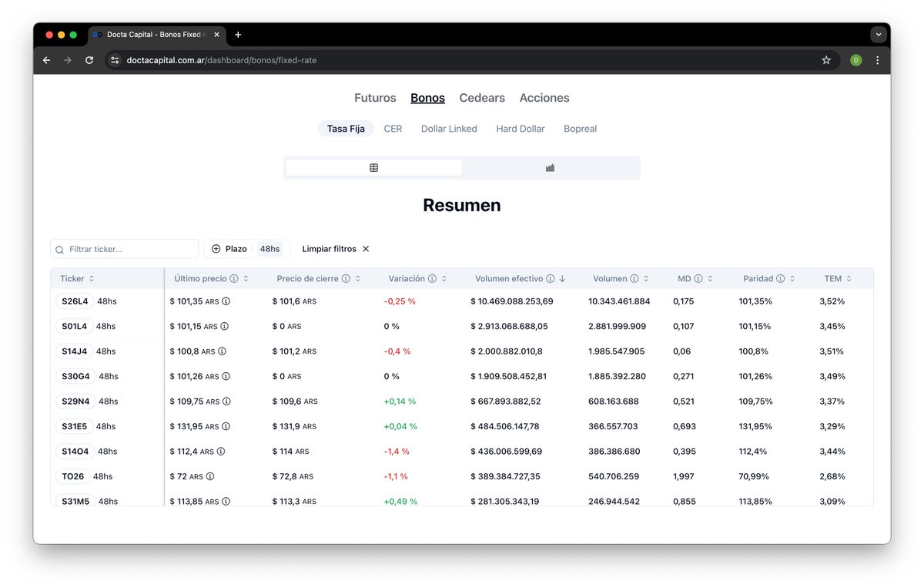Screen dimensions: 924x588
Task: Select Bopreal bond type
Action: click(x=580, y=129)
